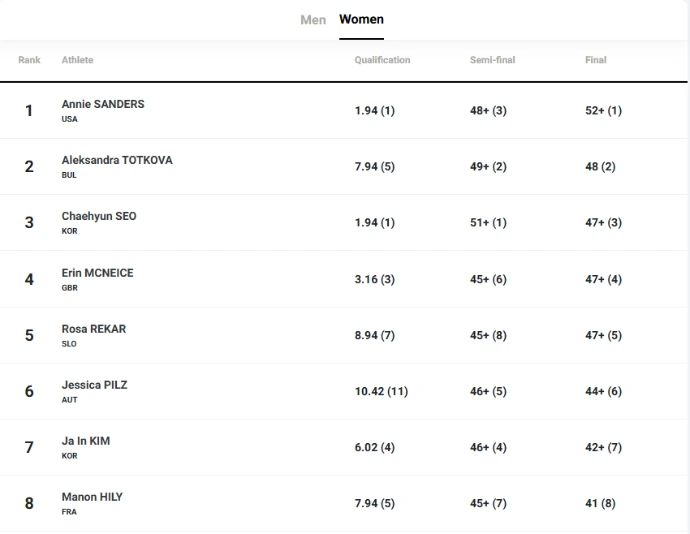Open athlete Manon HILY
Screen dimensions: 690x534
coord(92,497)
